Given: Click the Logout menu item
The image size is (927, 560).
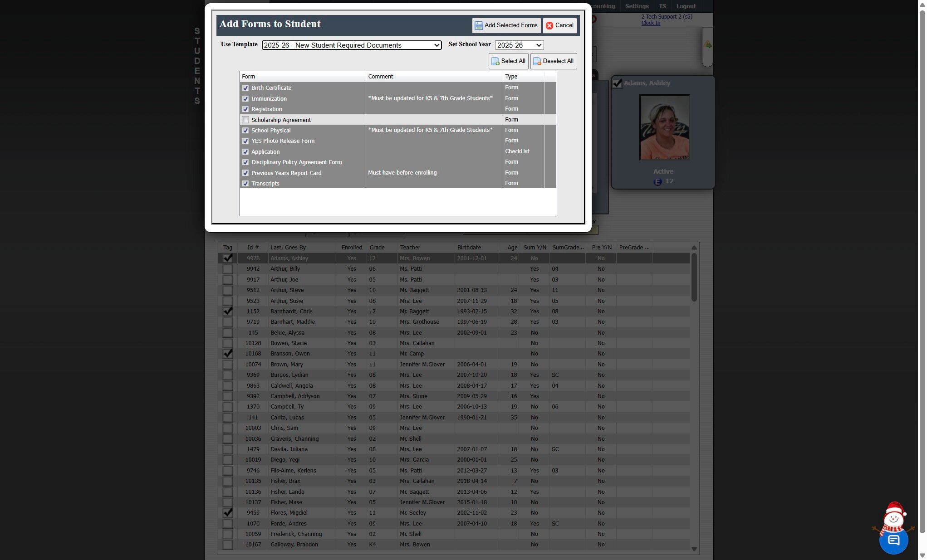Looking at the screenshot, I should 686,6.
